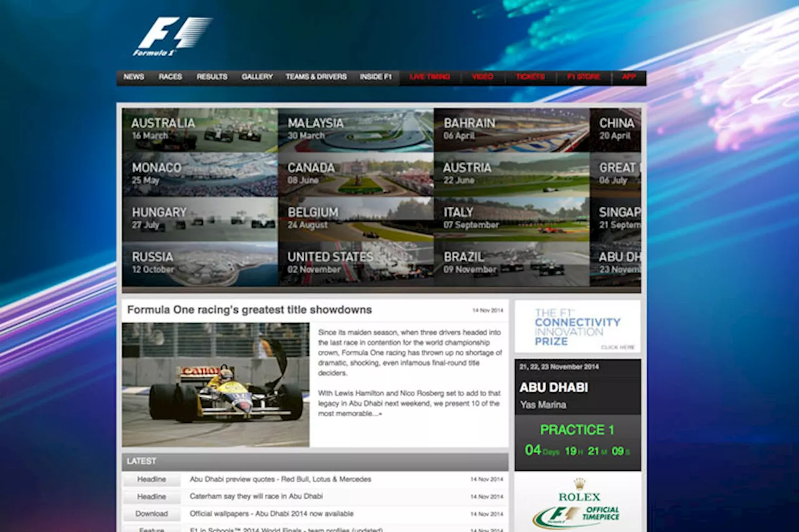This screenshot has width=799, height=532.
Task: Click the F1 Connectivity Innovation Prize banner
Action: coord(578,327)
